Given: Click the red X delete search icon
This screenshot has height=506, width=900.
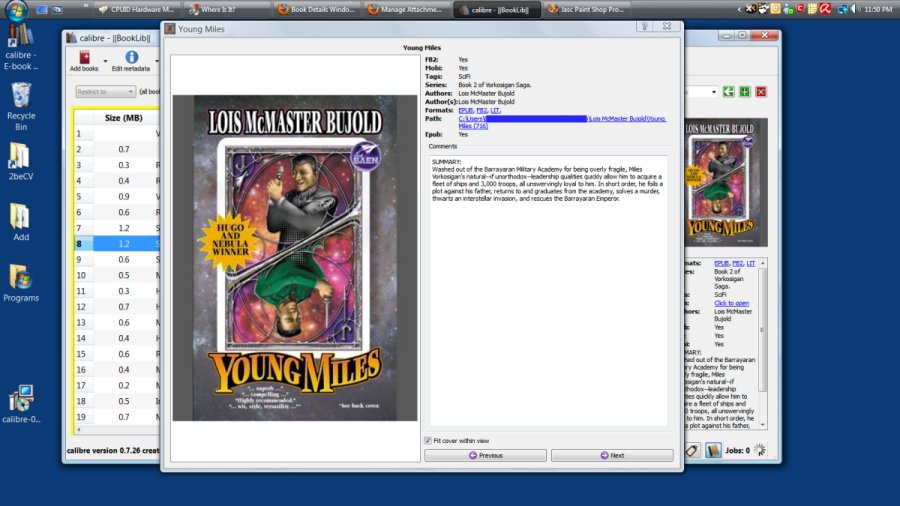Looking at the screenshot, I should pos(761,92).
